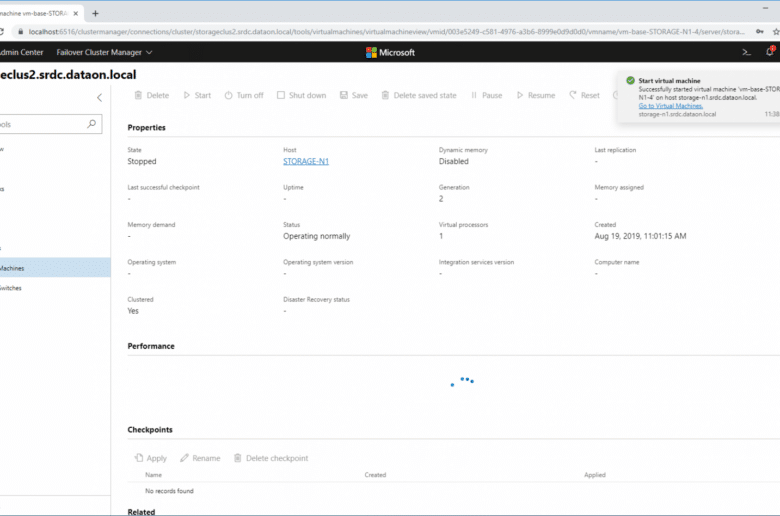Open the notifications bell
The height and width of the screenshot is (516, 780).
[770, 51]
